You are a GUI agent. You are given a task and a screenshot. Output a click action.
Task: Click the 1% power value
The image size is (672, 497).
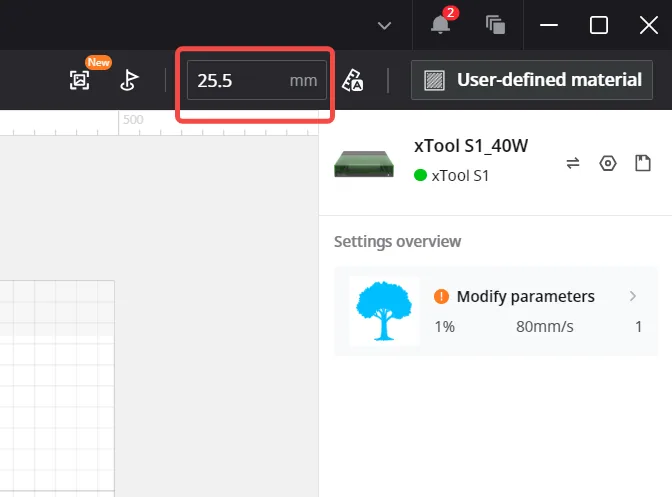pos(444,326)
